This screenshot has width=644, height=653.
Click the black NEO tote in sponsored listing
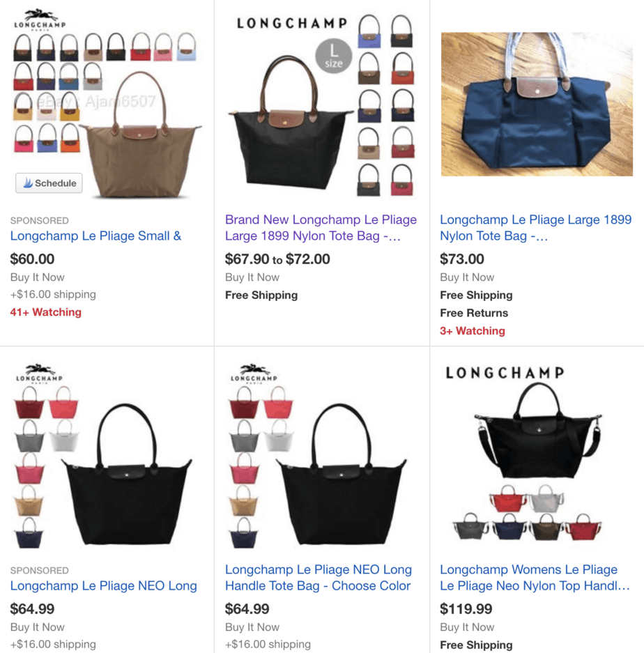(127, 475)
